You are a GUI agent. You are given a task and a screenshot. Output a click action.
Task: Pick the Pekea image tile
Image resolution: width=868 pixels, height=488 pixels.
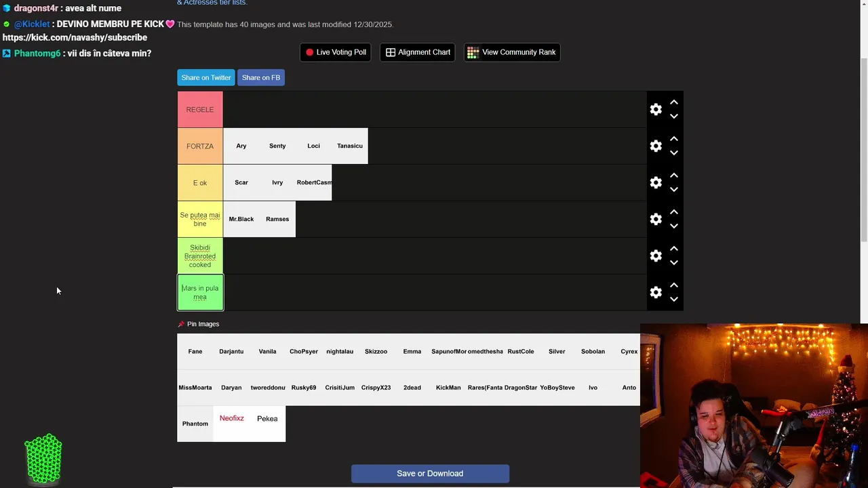coord(267,424)
